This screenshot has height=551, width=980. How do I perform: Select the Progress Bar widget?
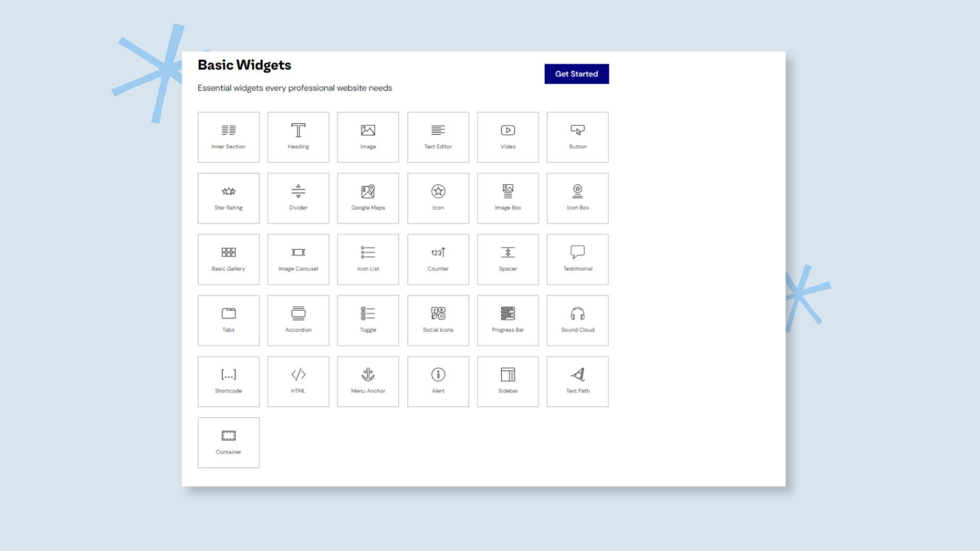(x=507, y=319)
